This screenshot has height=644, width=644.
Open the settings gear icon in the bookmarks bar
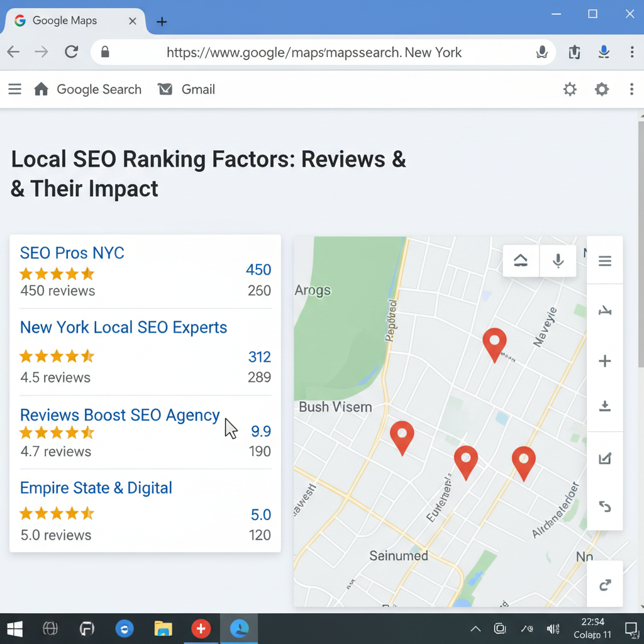coord(602,89)
